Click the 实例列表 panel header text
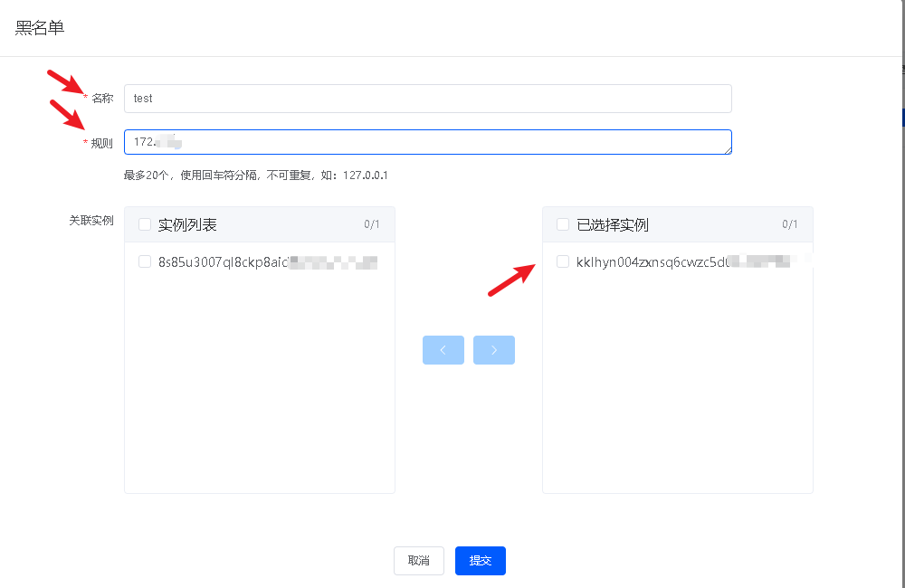Image resolution: width=905 pixels, height=588 pixels. (187, 224)
